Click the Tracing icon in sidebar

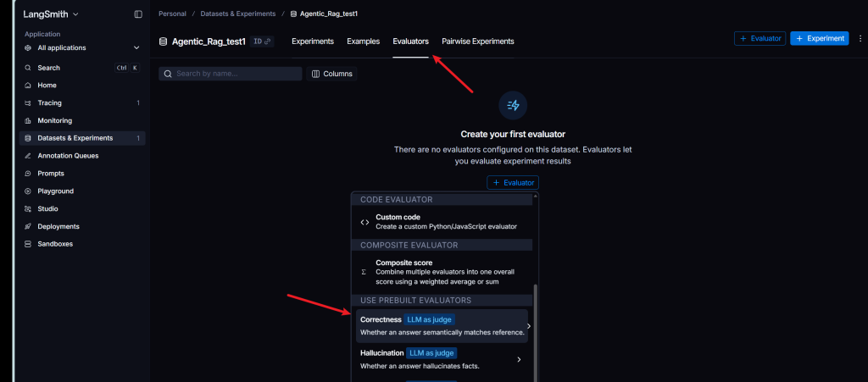28,103
